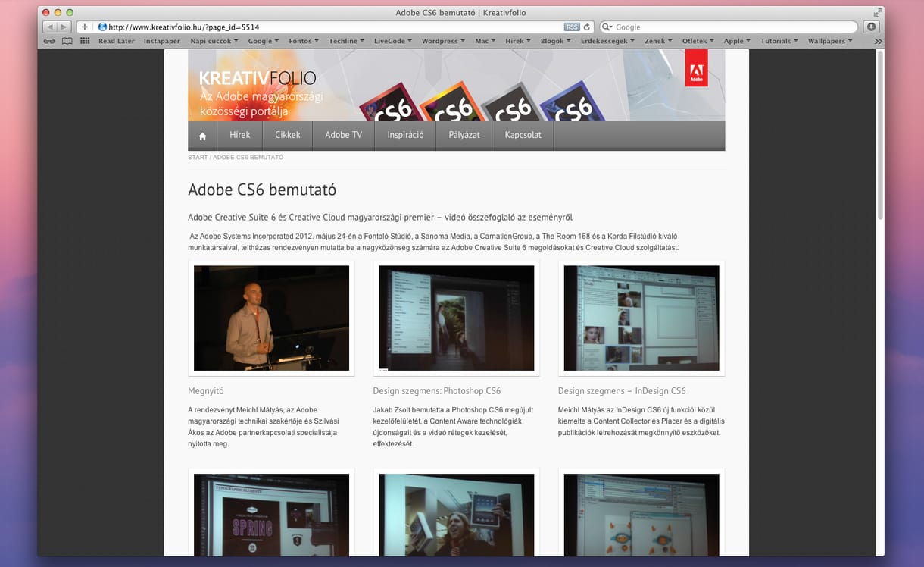The width and height of the screenshot is (924, 567).
Task: Click the KREATIVFOLIO site logo
Action: coord(258,78)
